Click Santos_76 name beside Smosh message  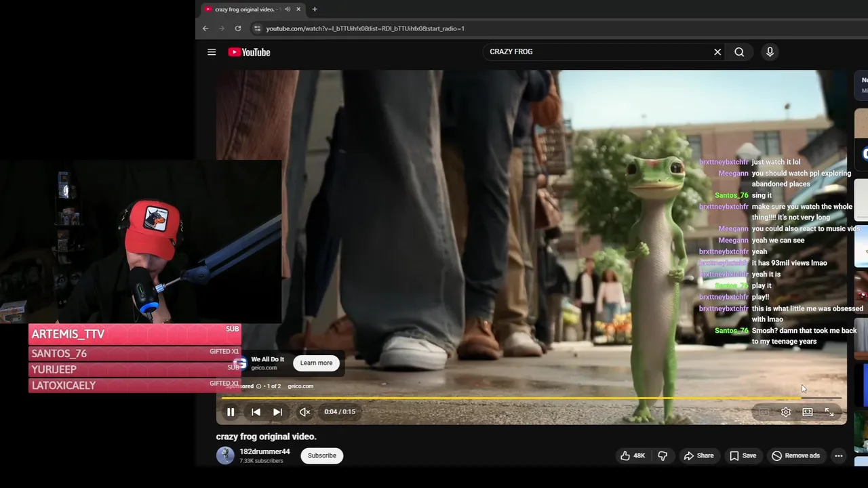click(x=732, y=331)
